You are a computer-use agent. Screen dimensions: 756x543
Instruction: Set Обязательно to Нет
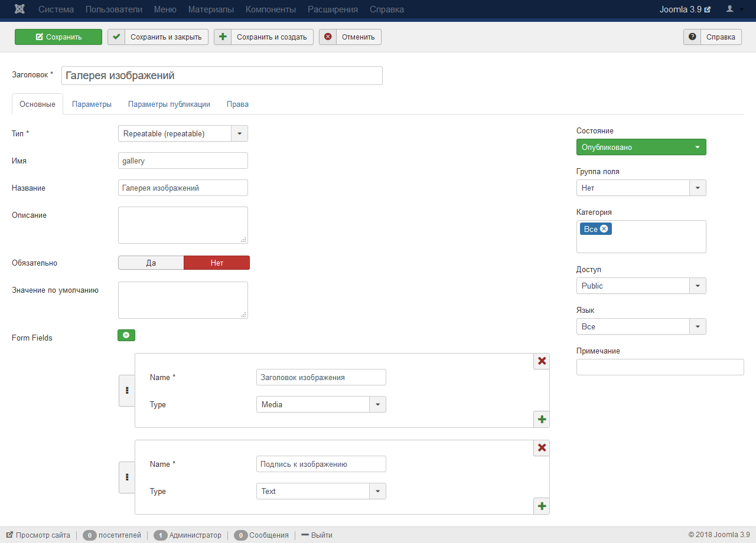point(217,263)
